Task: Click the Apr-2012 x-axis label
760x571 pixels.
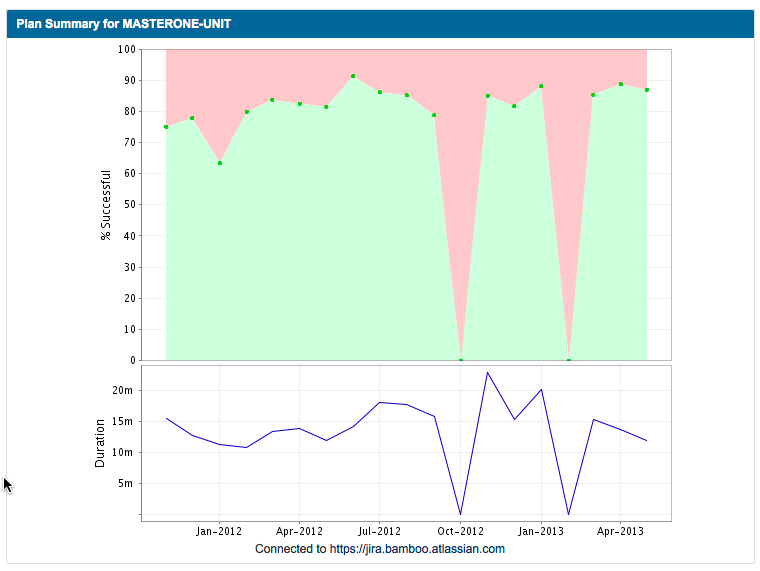Action: [299, 531]
